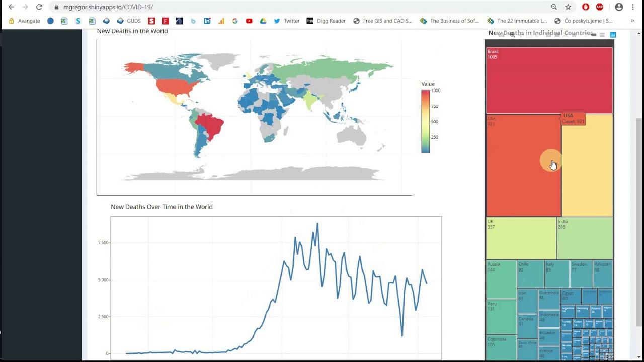Select the Pakistan tile in the treemap

coord(603,274)
